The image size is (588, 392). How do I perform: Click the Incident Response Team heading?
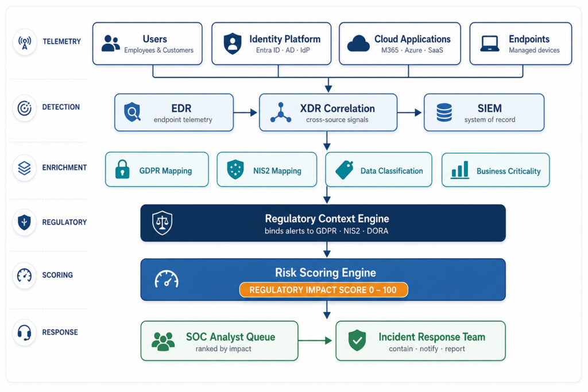click(x=432, y=337)
